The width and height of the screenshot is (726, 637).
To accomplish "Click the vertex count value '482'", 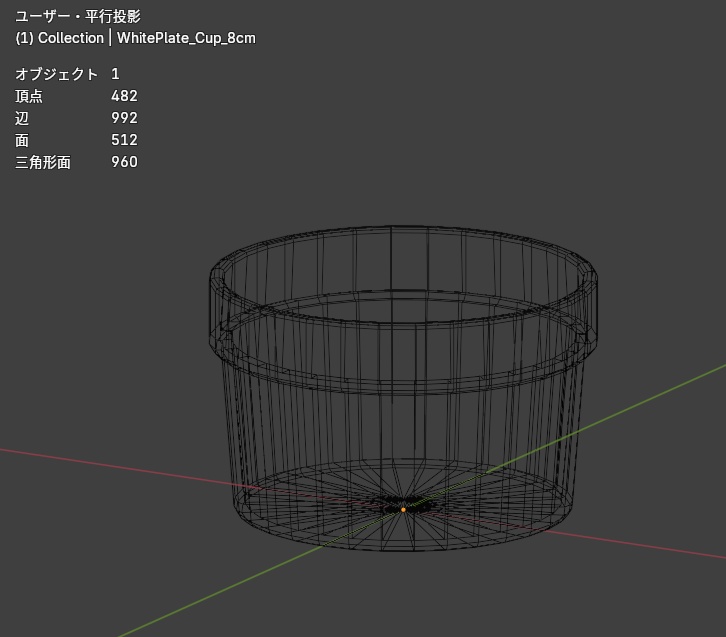I will pyautogui.click(x=124, y=96).
